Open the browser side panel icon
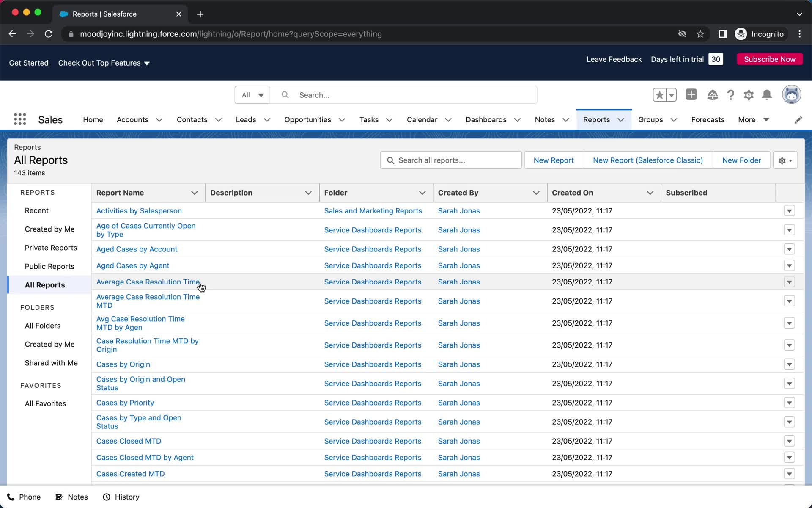This screenshot has width=812, height=508. (x=723, y=34)
